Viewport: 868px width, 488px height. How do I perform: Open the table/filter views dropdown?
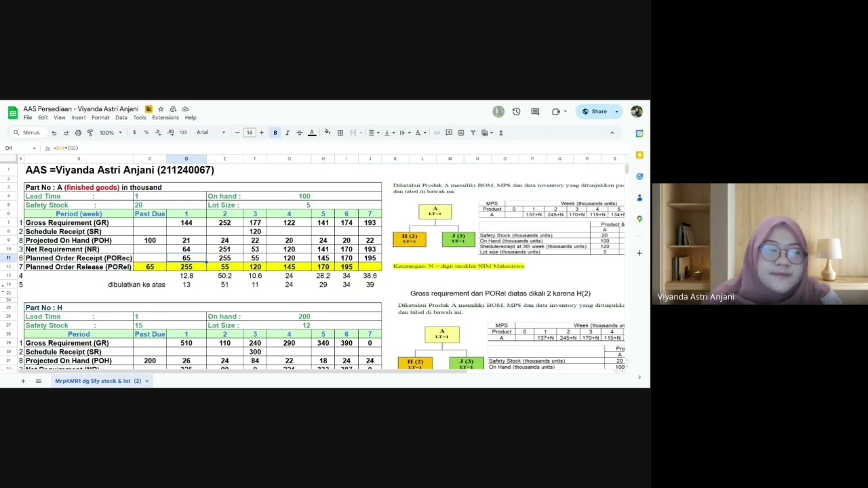click(x=486, y=133)
